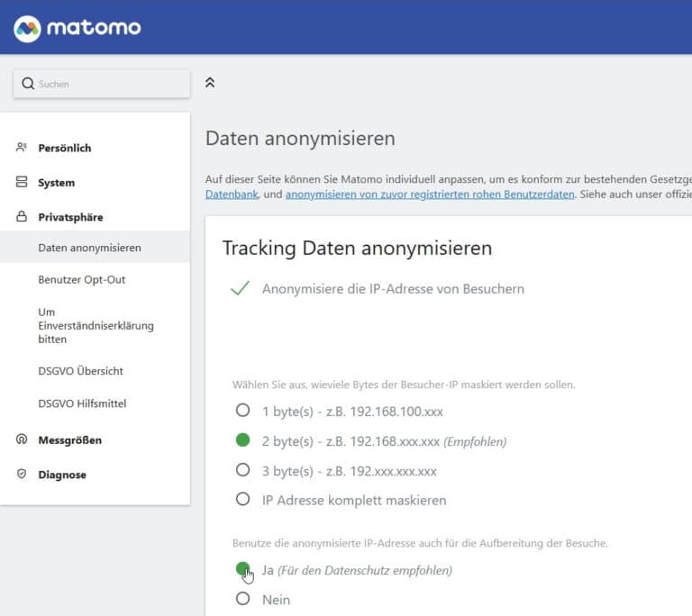Open Um Einverständniserklärung bitten page
This screenshot has width=692, height=616.
[96, 326]
